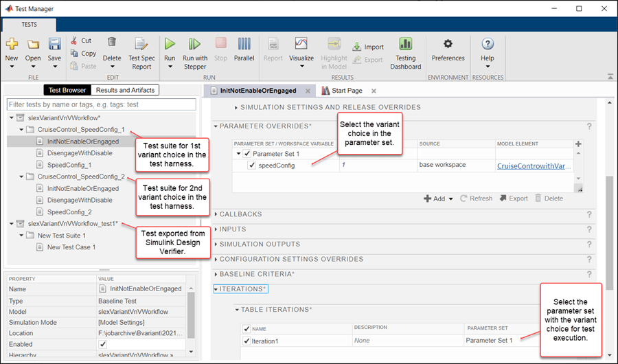Click the Save disk icon
This screenshot has height=364, width=618.
(54, 44)
